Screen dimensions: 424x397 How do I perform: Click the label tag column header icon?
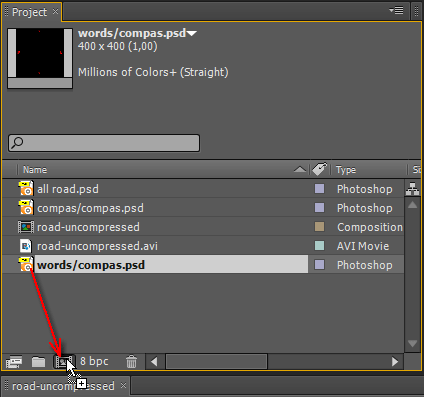(319, 169)
